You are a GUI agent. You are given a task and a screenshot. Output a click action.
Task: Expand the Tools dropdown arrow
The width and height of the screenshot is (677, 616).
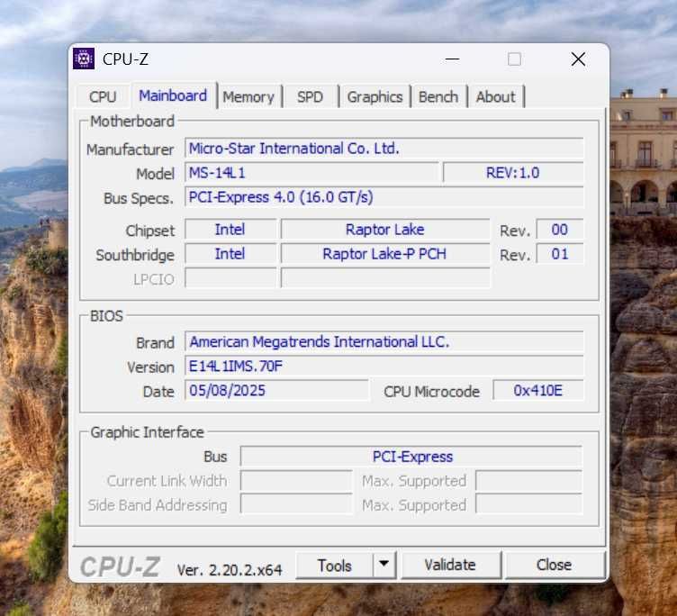pos(384,564)
